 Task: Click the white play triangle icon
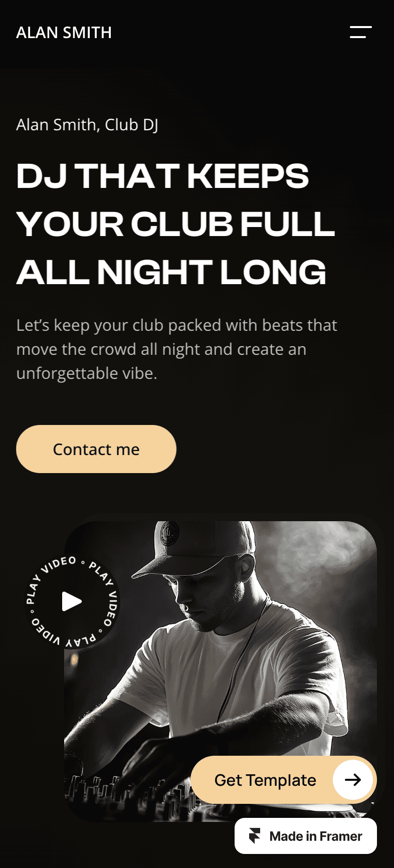pyautogui.click(x=72, y=601)
